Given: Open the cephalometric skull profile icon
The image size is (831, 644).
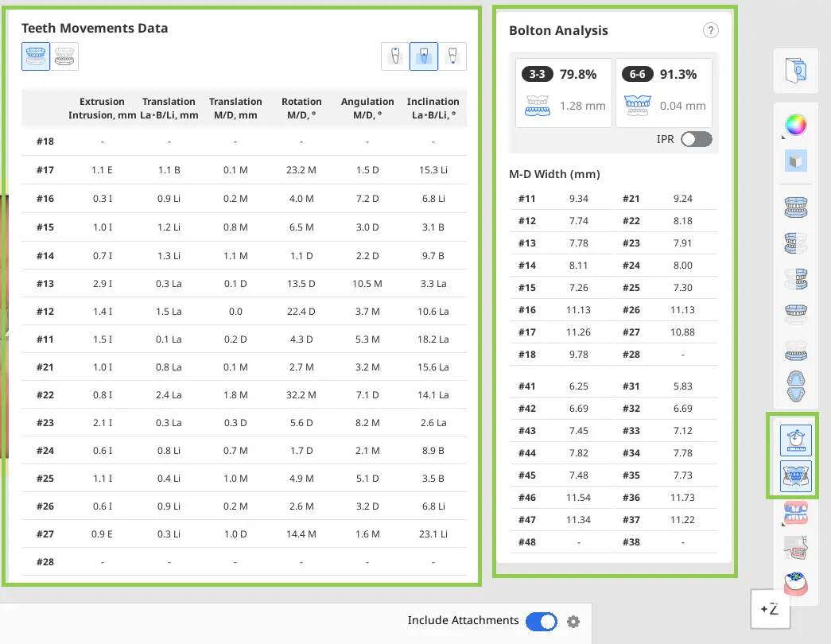Looking at the screenshot, I should (x=795, y=548).
